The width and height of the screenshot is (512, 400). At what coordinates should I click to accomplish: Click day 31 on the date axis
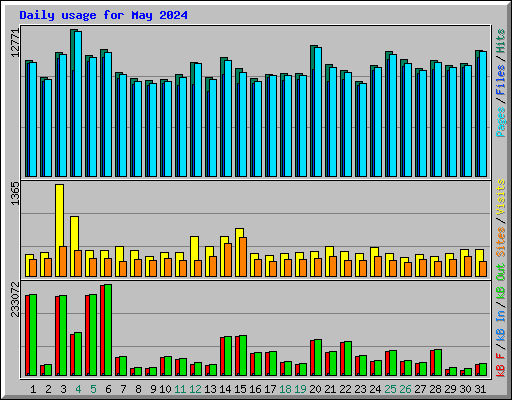[x=480, y=389]
